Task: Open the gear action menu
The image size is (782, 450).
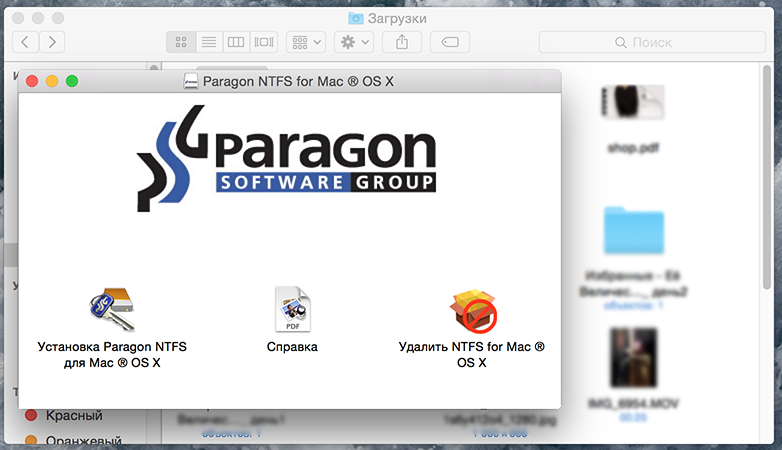Action: [x=354, y=42]
